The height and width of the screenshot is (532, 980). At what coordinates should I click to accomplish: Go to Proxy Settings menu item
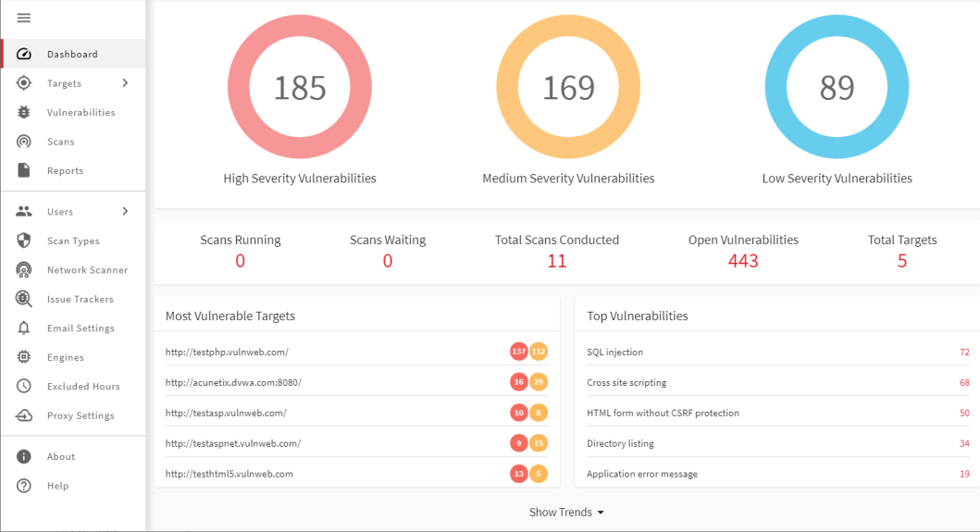point(81,416)
